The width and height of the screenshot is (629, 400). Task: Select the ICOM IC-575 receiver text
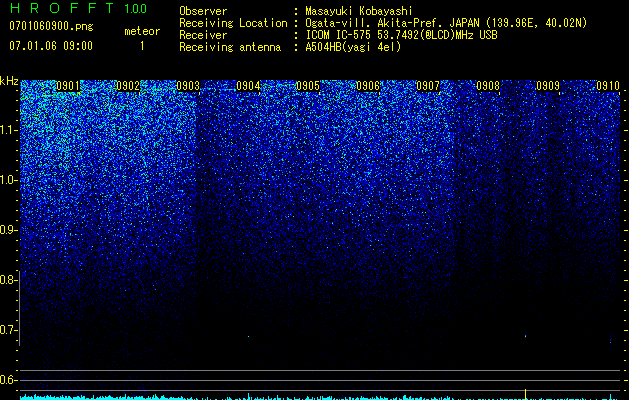401,35
